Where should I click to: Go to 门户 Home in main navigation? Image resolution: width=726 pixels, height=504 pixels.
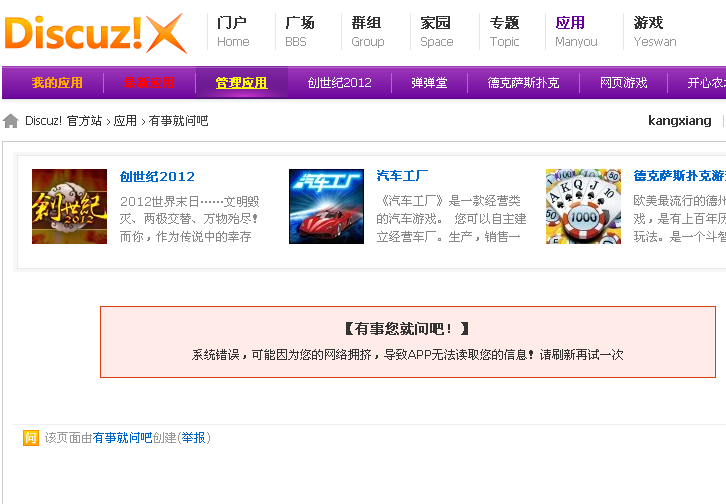click(x=233, y=31)
